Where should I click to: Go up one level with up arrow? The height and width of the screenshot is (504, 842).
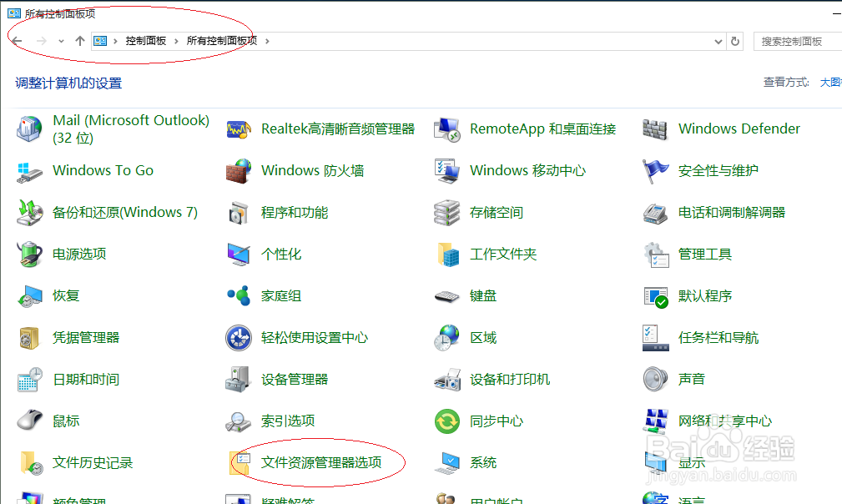coord(80,41)
